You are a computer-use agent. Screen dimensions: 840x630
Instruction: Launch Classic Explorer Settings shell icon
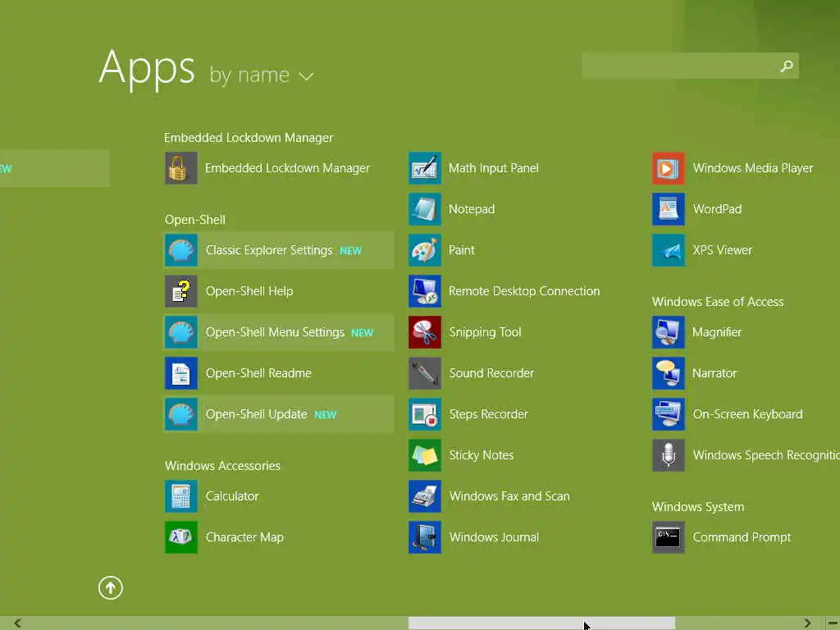[181, 250]
